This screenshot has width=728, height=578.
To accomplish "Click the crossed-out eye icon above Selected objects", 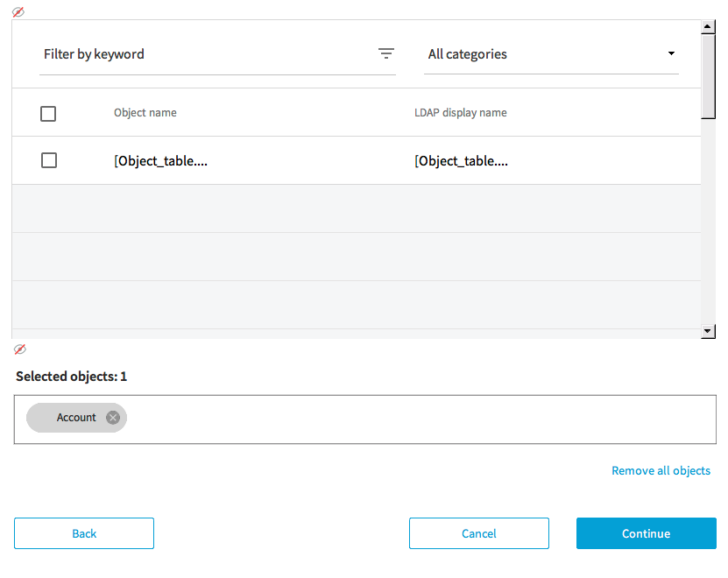I will click(20, 349).
